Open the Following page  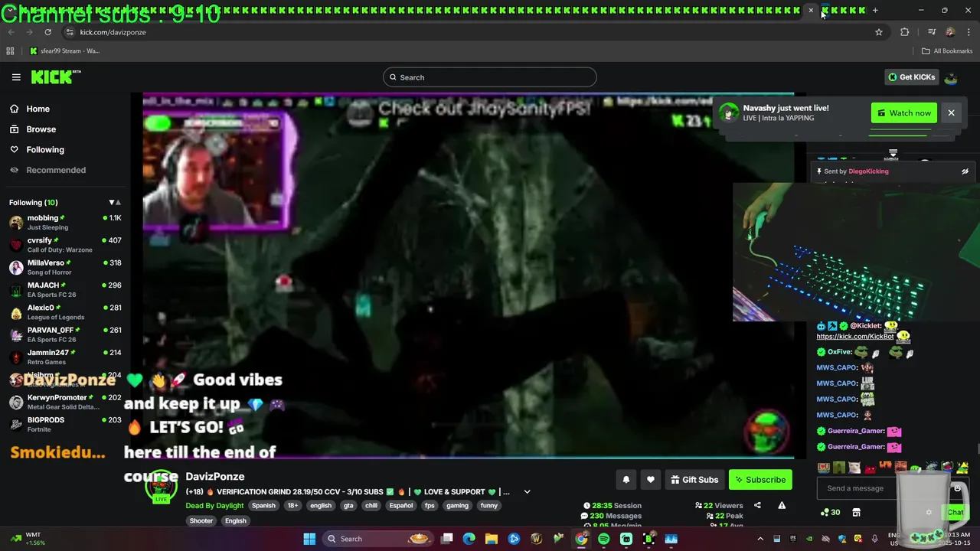45,150
